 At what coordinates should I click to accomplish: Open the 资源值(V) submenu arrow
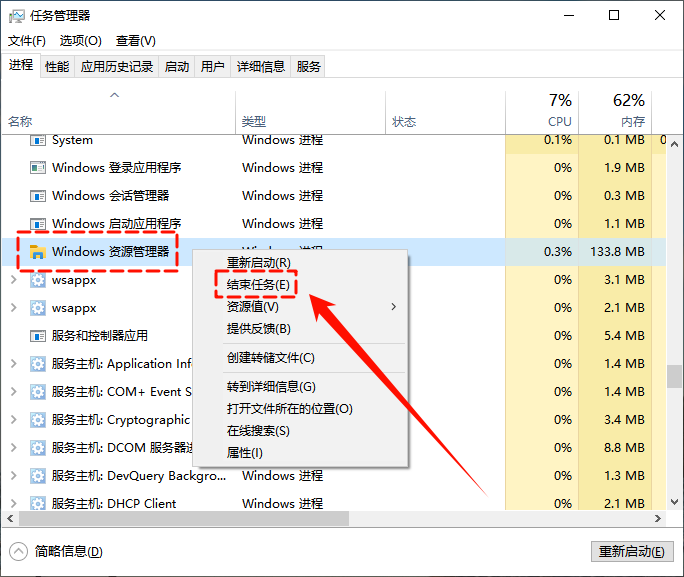tap(393, 307)
